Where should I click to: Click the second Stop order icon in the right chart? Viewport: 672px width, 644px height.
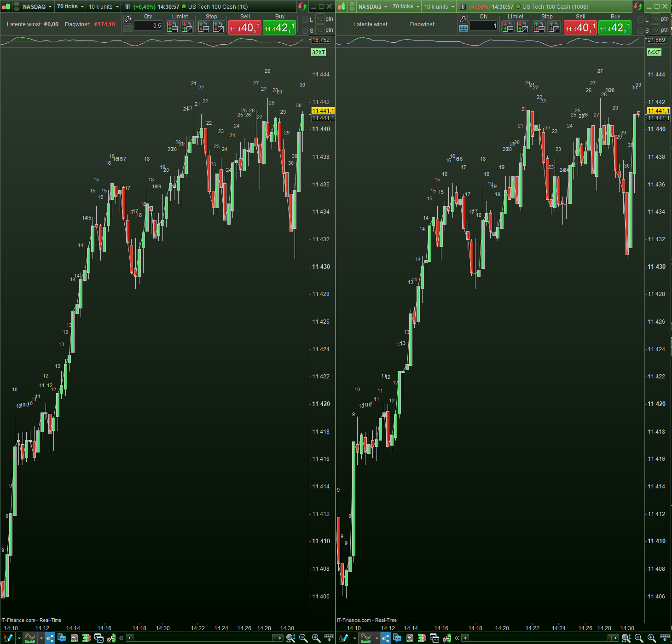[x=554, y=27]
